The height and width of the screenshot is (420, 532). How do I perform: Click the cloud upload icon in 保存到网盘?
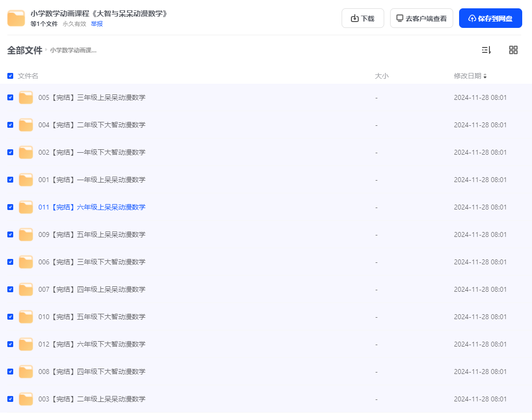[471, 18]
